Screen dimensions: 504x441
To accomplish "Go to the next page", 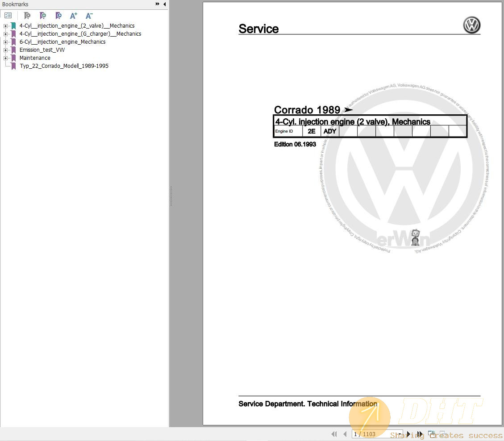I will click(x=408, y=434).
